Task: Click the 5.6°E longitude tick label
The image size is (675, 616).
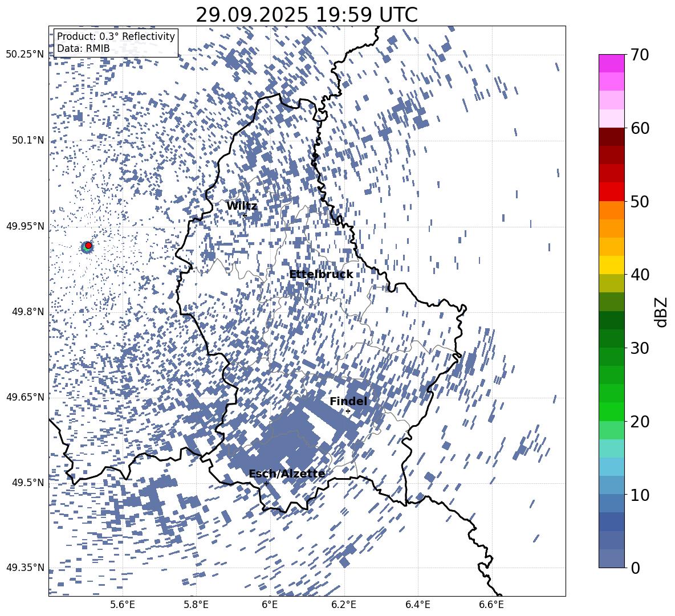Action: point(123,605)
